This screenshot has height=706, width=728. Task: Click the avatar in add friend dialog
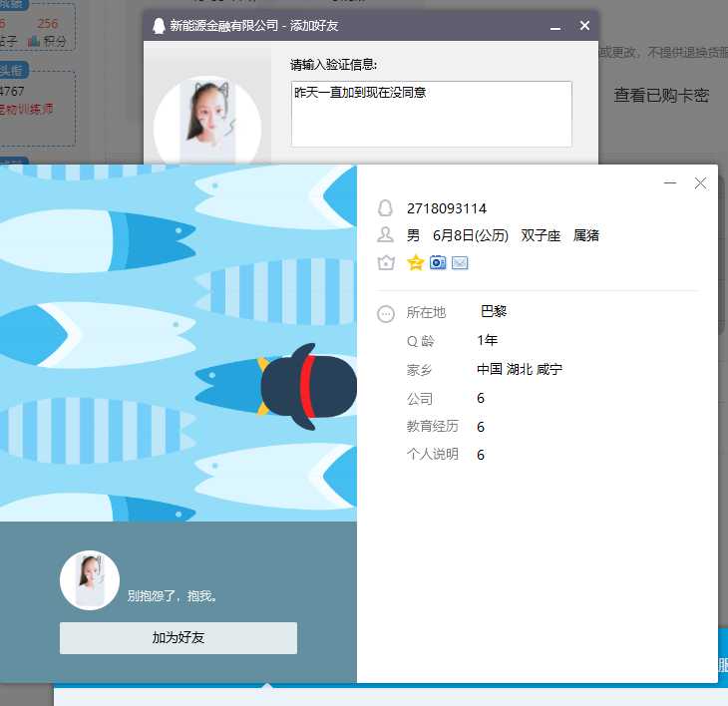pos(207,122)
